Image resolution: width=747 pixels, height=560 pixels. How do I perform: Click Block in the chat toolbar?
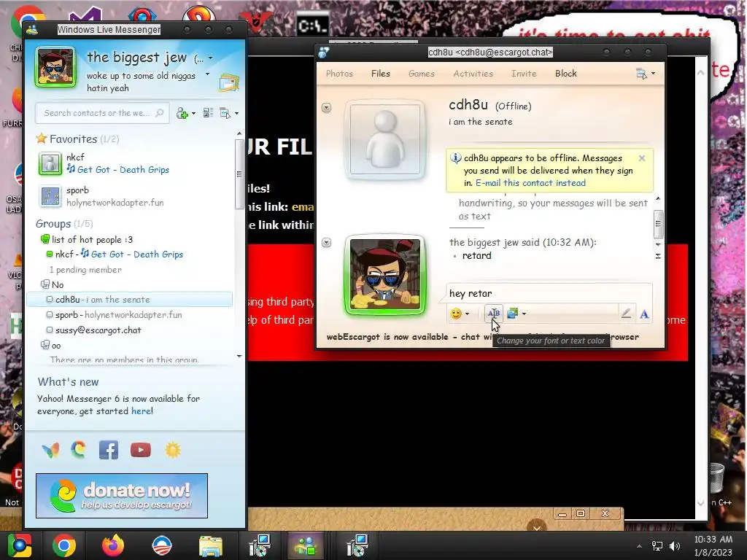[566, 74]
